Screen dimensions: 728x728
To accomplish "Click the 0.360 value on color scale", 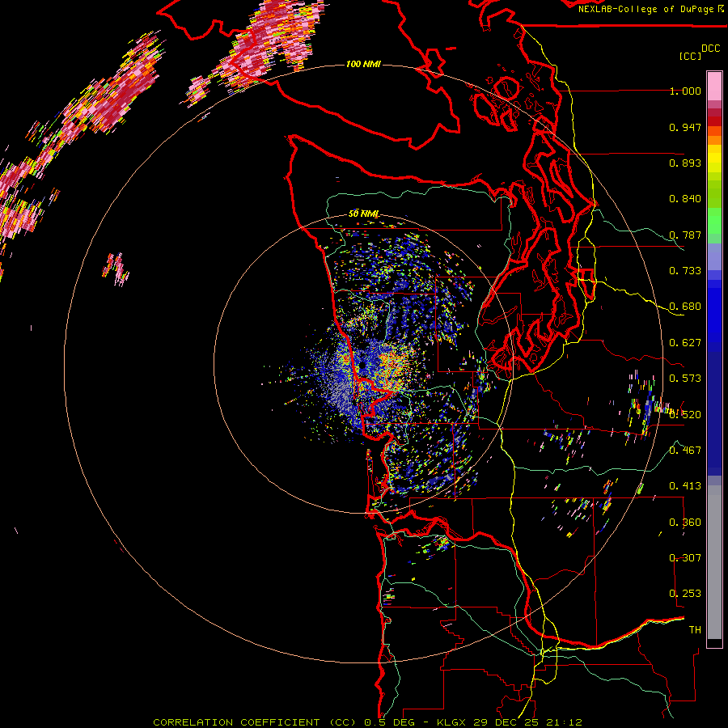I will pyautogui.click(x=685, y=523).
